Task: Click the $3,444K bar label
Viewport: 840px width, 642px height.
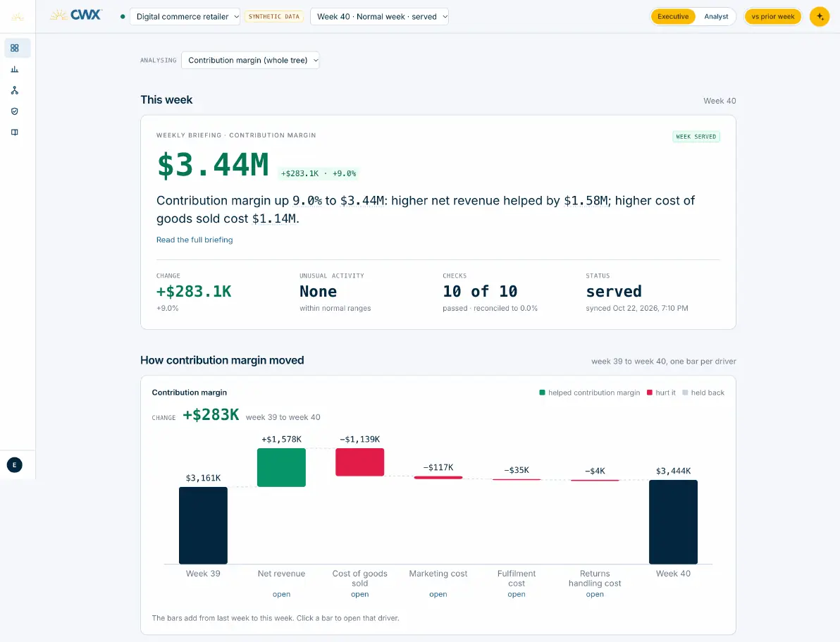Action: tap(673, 471)
